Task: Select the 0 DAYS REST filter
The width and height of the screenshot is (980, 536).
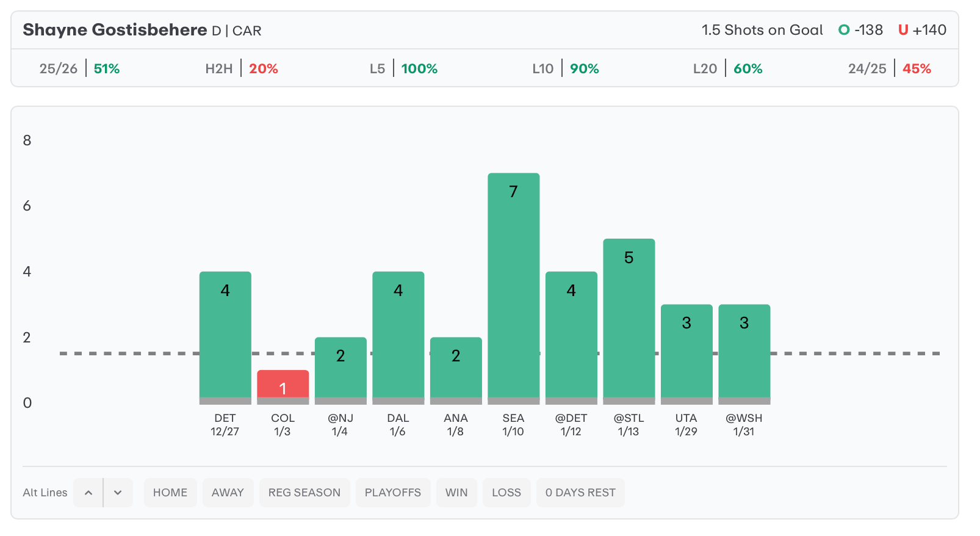Action: [580, 493]
